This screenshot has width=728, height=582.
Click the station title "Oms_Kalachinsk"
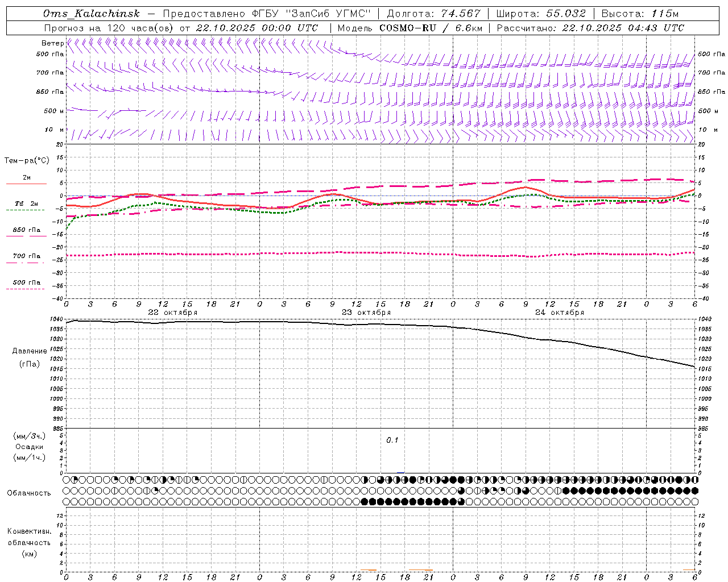92,14
